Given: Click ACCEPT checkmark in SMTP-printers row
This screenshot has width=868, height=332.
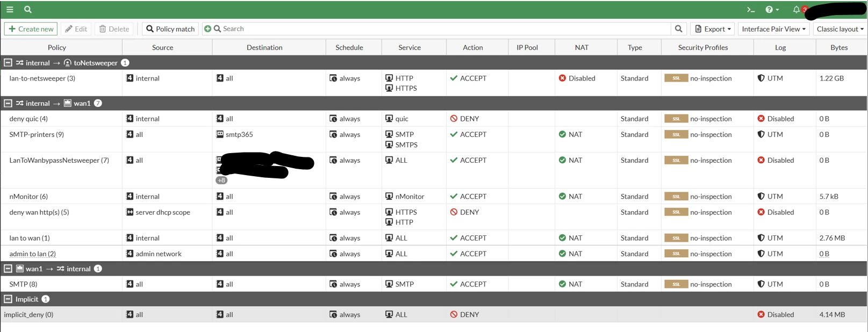Looking at the screenshot, I should (x=454, y=134).
